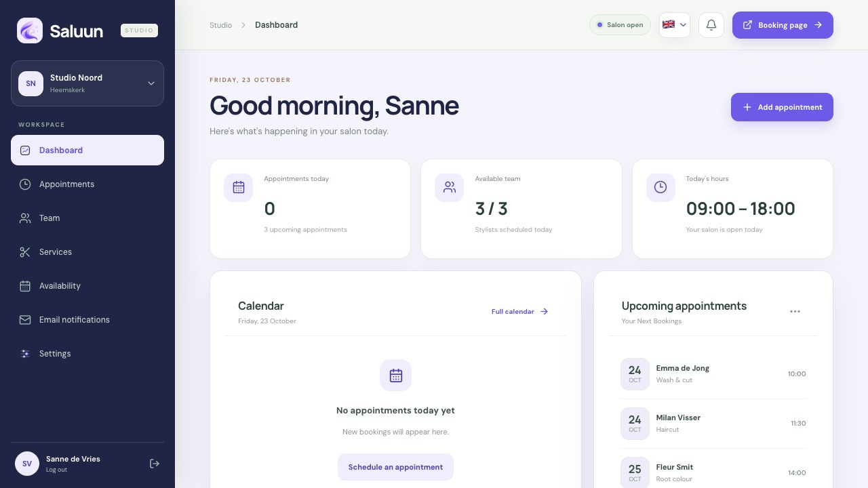Click the Appointments today calendar icon
Image resolution: width=868 pixels, height=488 pixels.
click(x=239, y=187)
